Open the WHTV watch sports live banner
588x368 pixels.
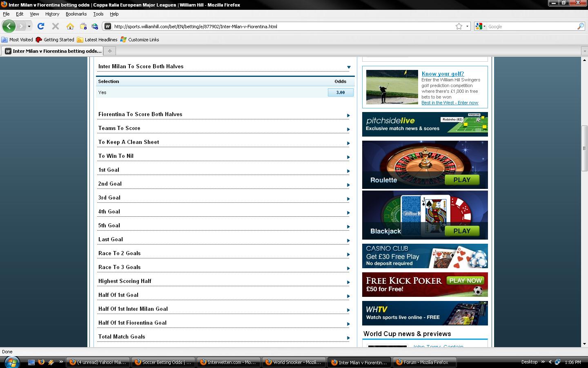click(425, 313)
